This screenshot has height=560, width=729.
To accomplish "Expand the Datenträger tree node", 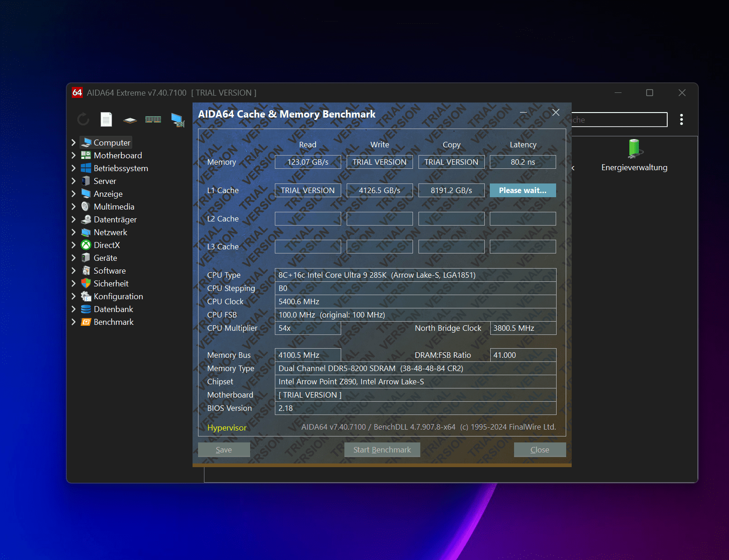I will coord(74,220).
